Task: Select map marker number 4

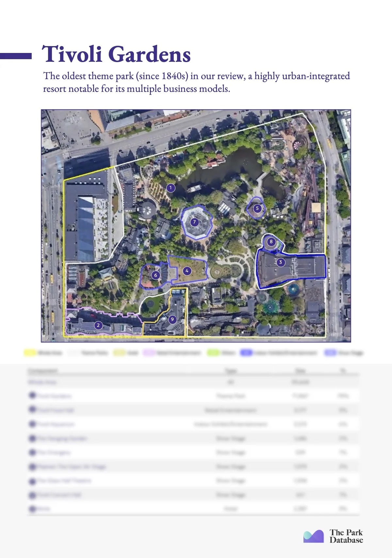Action: (x=187, y=271)
